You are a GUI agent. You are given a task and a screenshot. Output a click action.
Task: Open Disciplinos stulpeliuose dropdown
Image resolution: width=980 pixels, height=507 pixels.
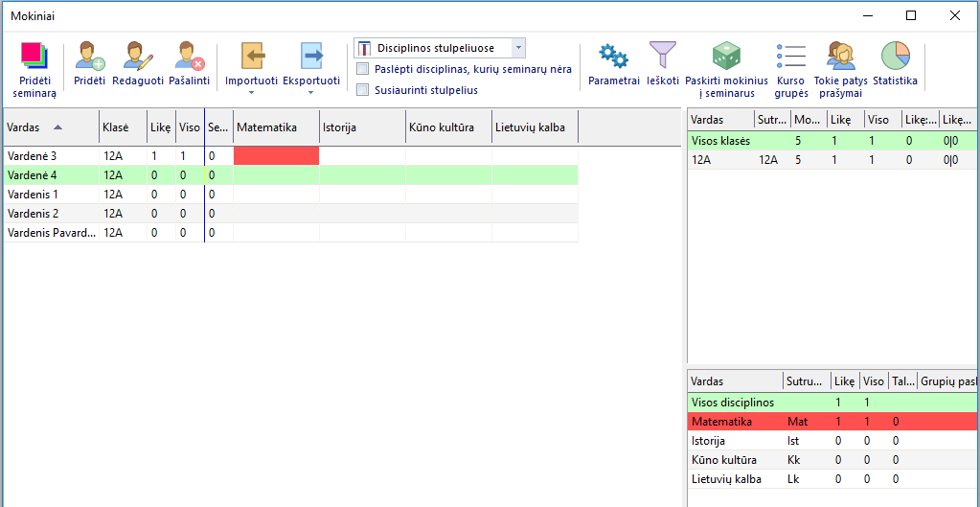pyautogui.click(x=517, y=47)
